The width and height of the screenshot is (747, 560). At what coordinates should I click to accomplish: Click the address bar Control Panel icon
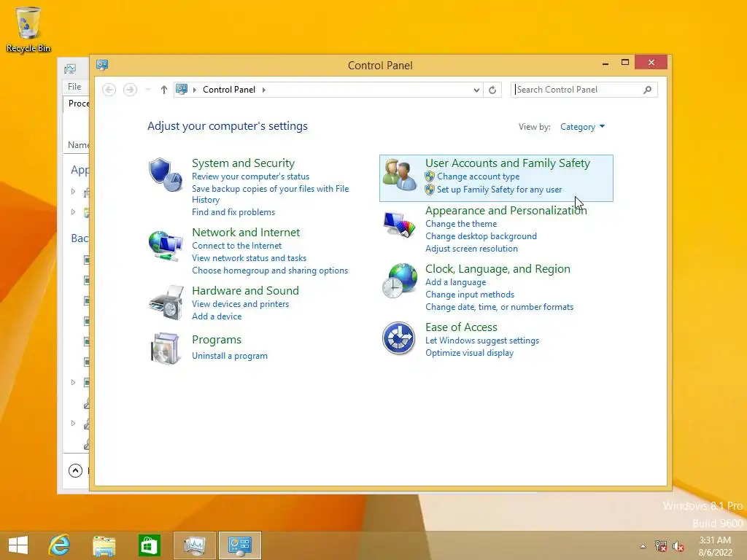pos(182,89)
